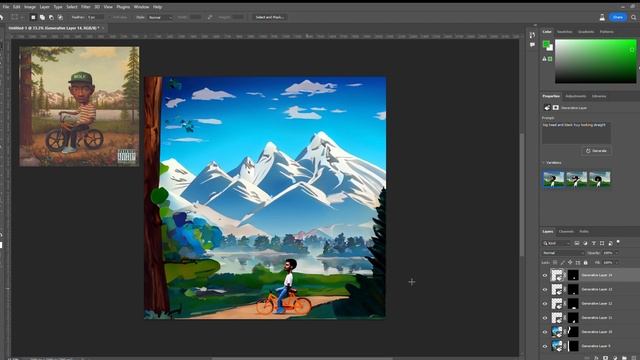Hide Generative Layer 14 with its eye icon
Viewport: 640px width, 360px height.
pos(545,276)
